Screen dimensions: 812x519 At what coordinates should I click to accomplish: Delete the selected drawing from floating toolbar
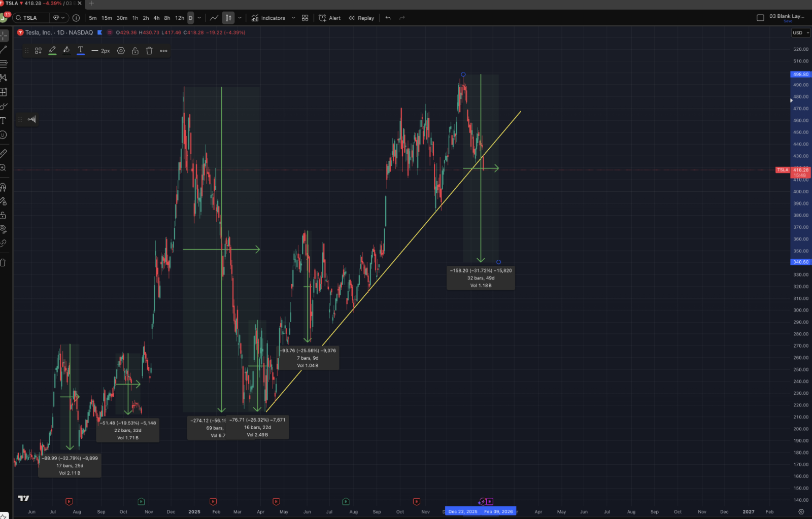(x=149, y=51)
